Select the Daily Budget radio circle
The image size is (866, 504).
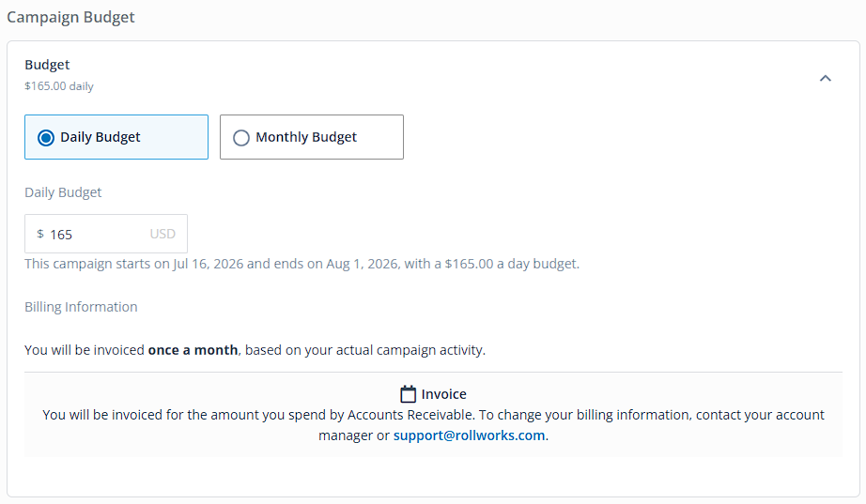(x=46, y=137)
